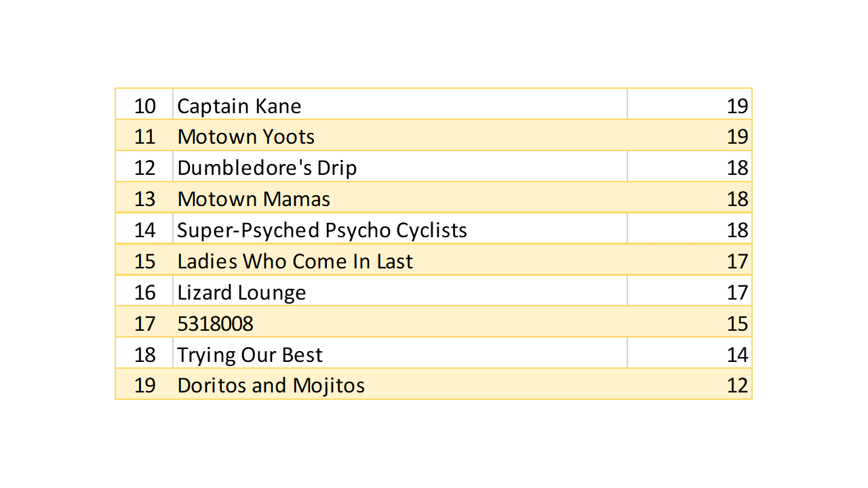Click the Trying Our Best cell
This screenshot has width=868, height=488.
(x=250, y=355)
